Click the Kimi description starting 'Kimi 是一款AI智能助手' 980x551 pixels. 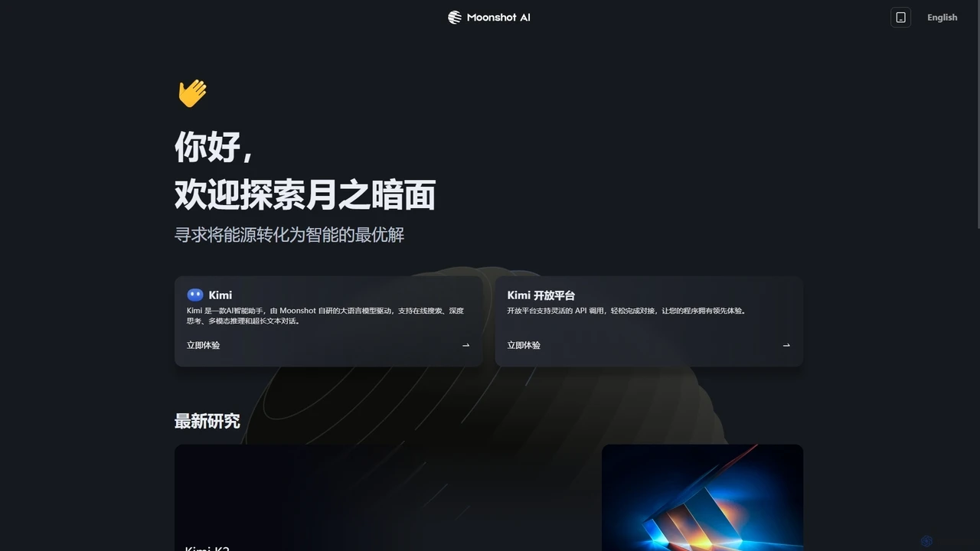(x=325, y=316)
